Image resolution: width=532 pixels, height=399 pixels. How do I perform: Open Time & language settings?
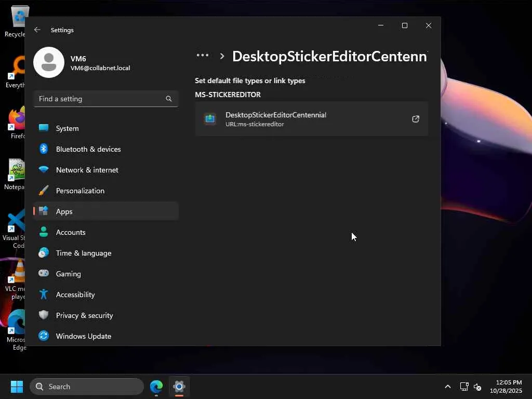tap(106, 253)
